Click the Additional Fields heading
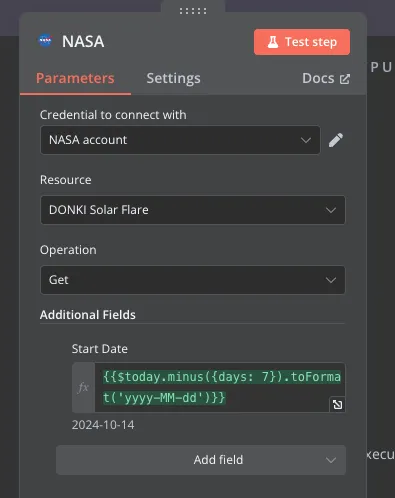The width and height of the screenshot is (395, 498). click(x=88, y=315)
